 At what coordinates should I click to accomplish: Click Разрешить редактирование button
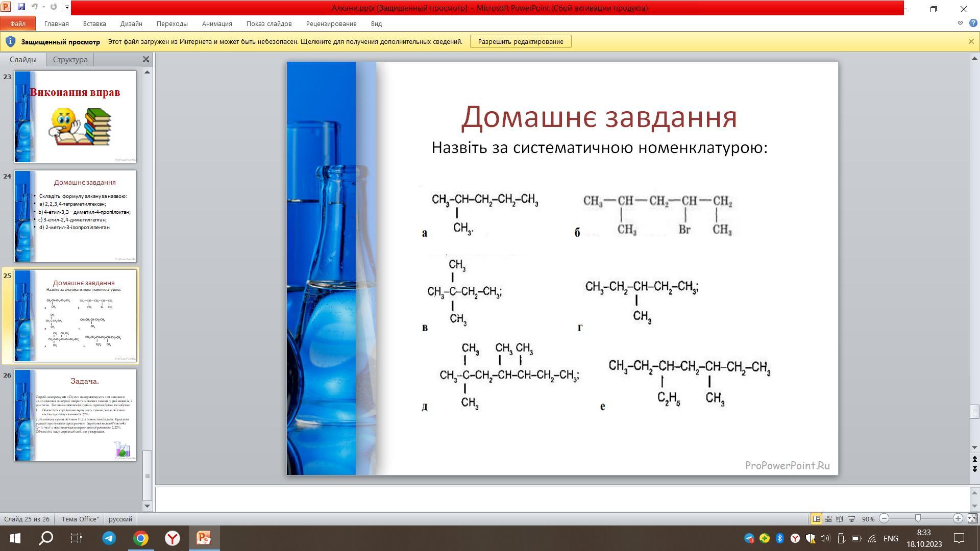pyautogui.click(x=520, y=41)
